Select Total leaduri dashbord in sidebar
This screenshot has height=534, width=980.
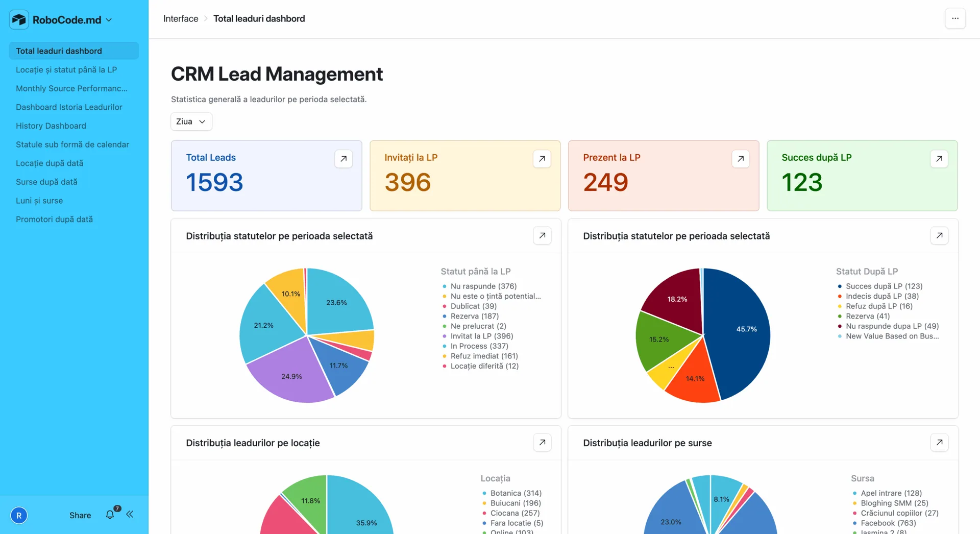point(73,51)
